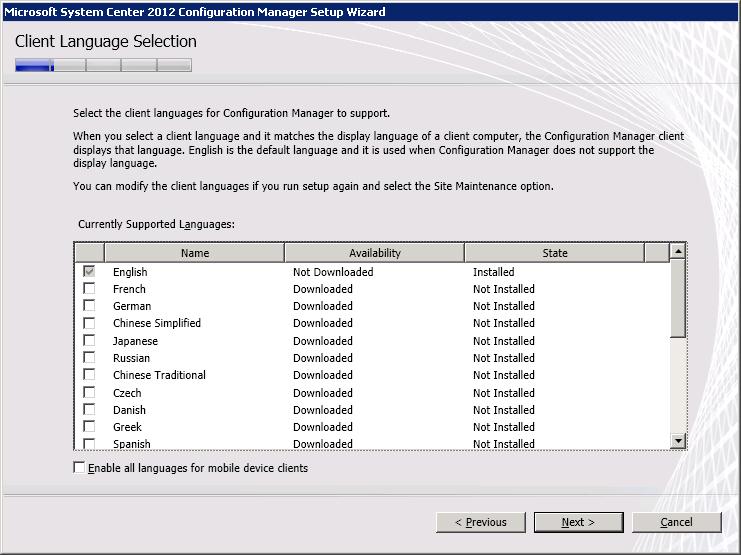This screenshot has height=555, width=741.
Task: Click the Next button
Action: [x=578, y=522]
